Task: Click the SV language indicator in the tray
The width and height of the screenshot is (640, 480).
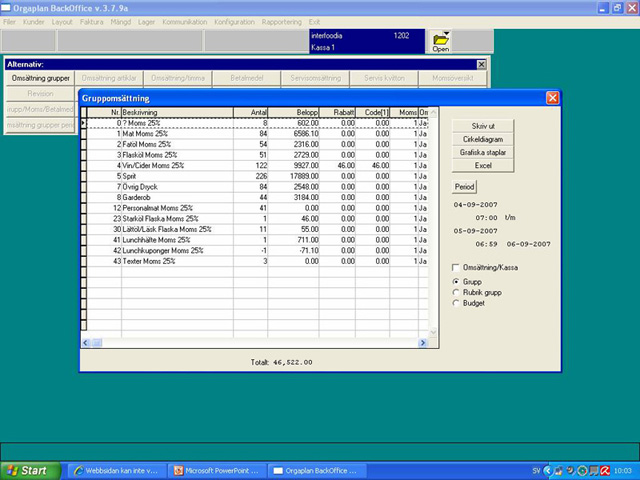Action: tap(536, 471)
